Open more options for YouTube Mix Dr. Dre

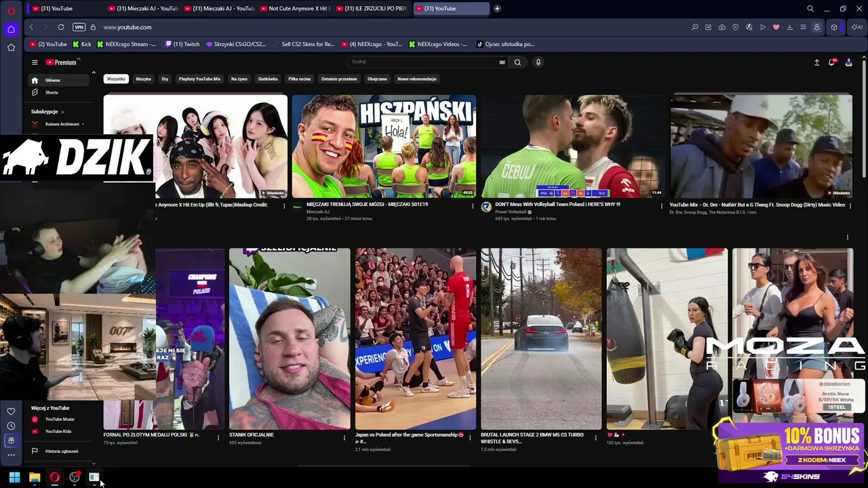coord(851,206)
